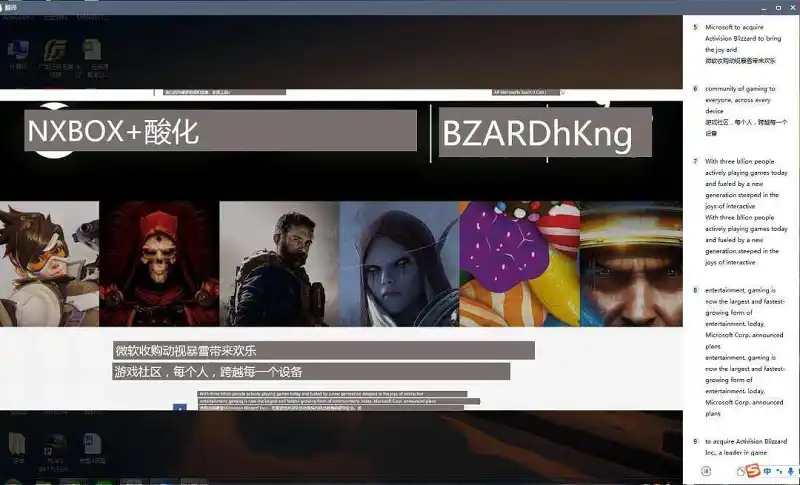Click the Tracer Overwatch character thumbnail
Image resolution: width=800 pixels, height=485 pixels.
point(49,264)
